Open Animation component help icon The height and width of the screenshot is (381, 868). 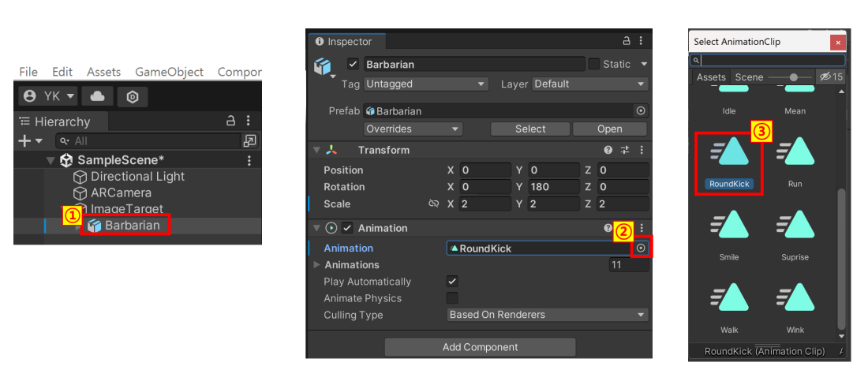pyautogui.click(x=608, y=228)
